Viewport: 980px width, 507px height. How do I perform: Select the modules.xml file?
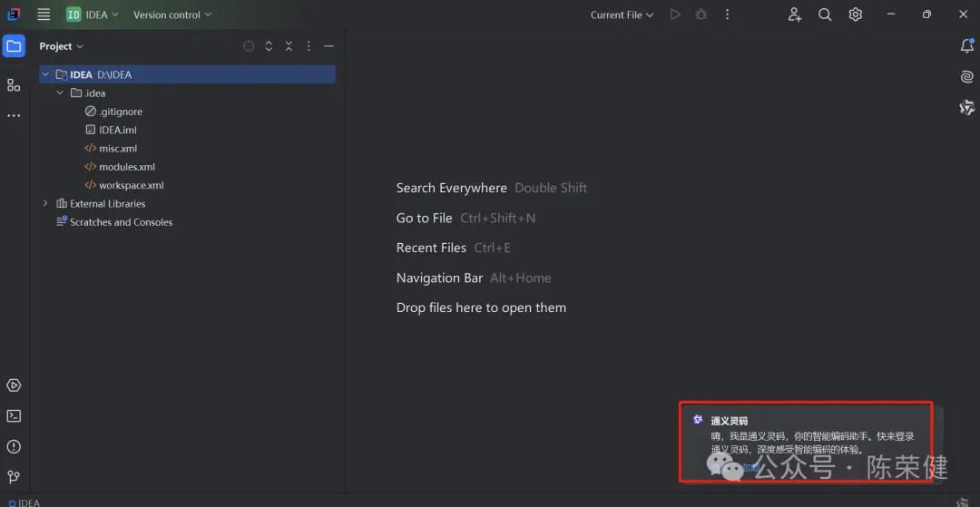120,167
